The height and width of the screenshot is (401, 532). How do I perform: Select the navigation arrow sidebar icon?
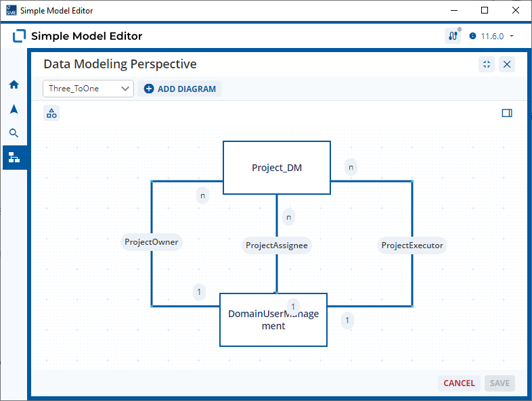[14, 109]
